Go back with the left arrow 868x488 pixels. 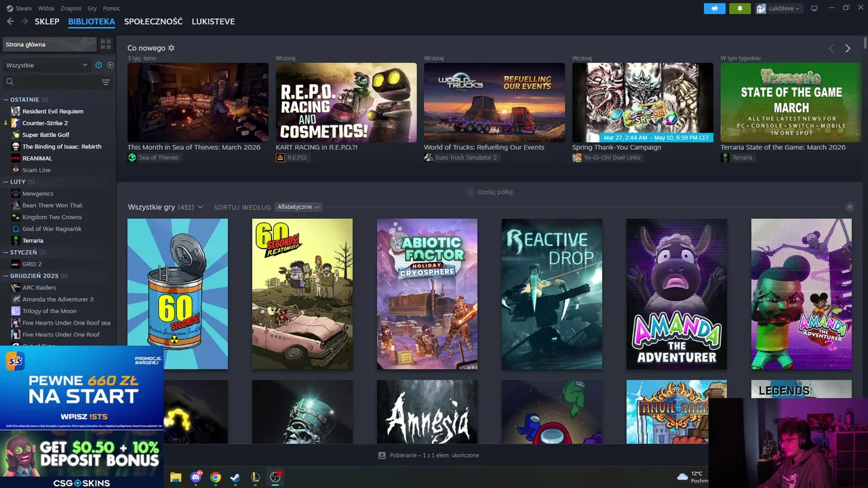coord(10,22)
